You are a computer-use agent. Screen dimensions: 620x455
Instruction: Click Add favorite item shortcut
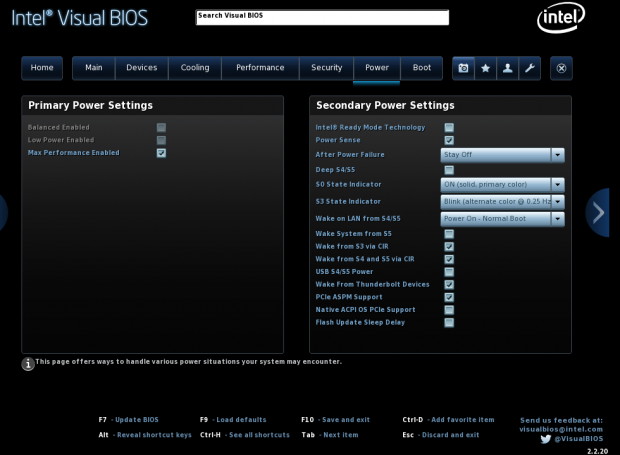pyautogui.click(x=463, y=420)
